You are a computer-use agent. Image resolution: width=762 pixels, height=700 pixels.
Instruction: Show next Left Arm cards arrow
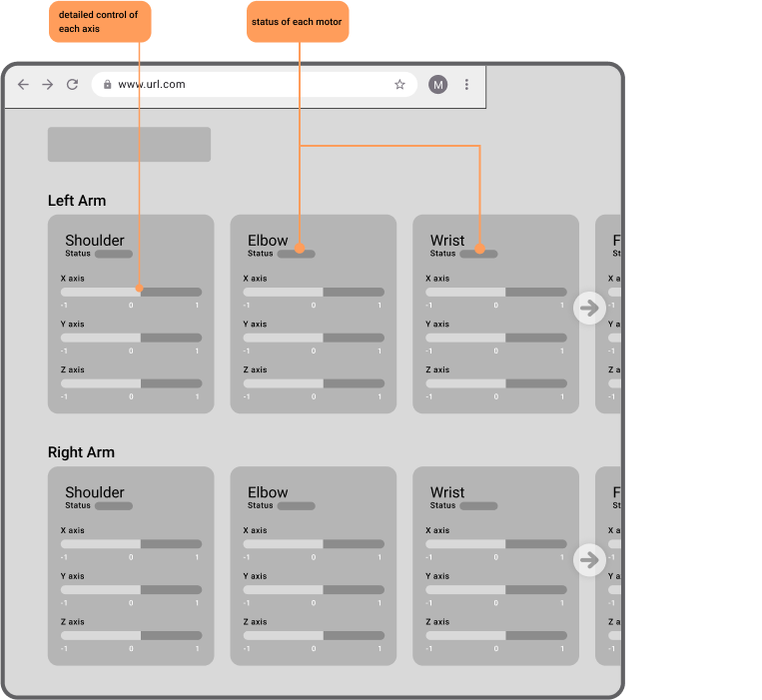click(589, 308)
